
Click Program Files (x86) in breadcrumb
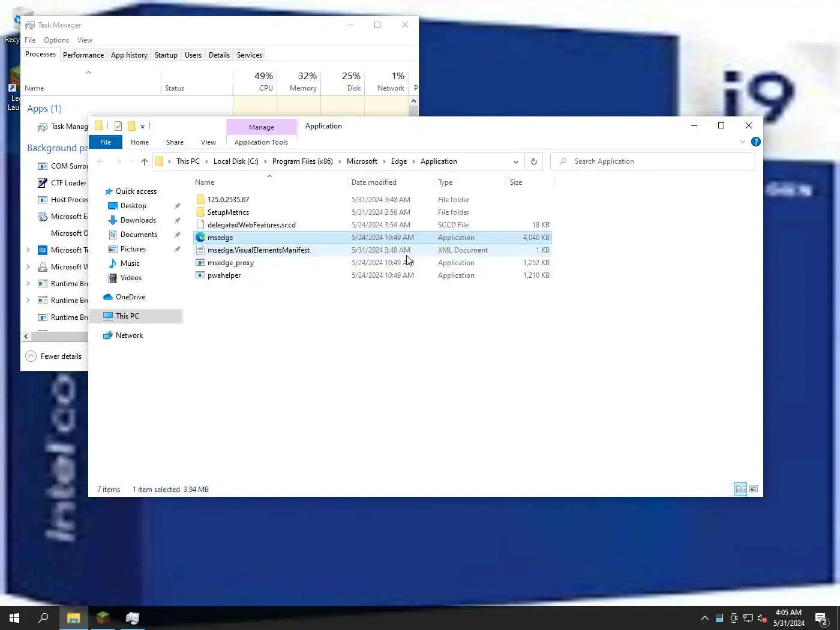click(x=302, y=161)
